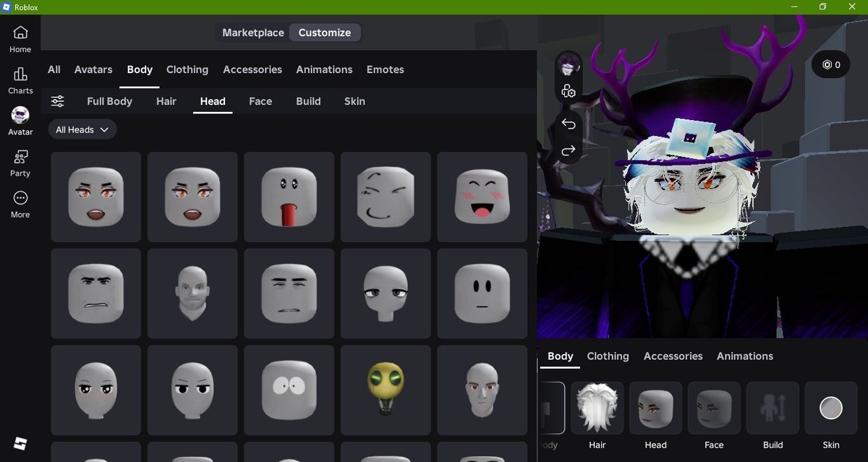Select first orange-eyed open-mouth head

tap(95, 197)
